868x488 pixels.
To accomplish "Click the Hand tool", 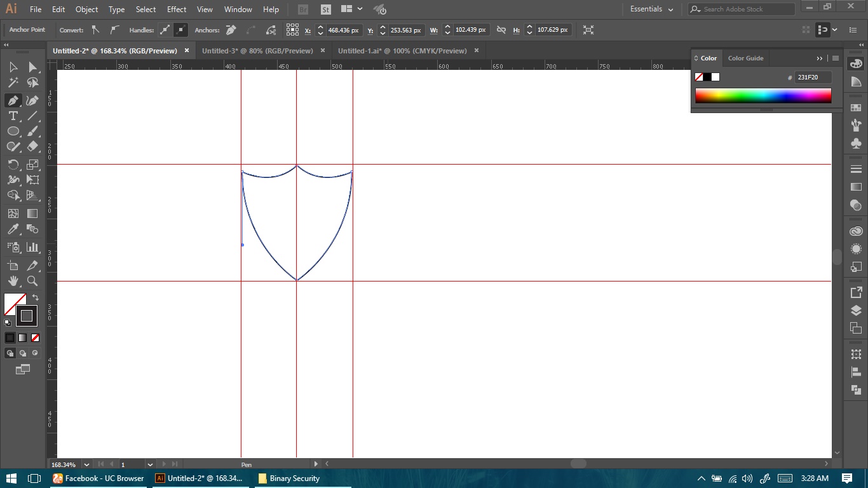I will 13,281.
